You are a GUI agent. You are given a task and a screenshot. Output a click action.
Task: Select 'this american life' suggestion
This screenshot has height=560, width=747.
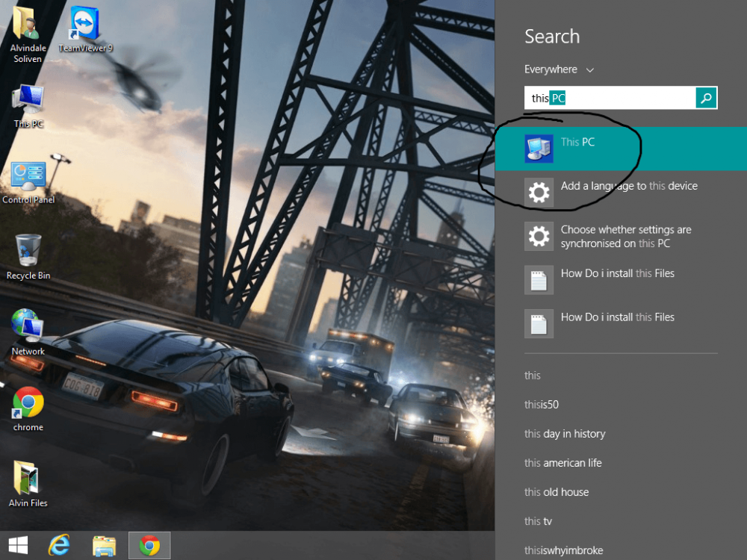coord(562,463)
